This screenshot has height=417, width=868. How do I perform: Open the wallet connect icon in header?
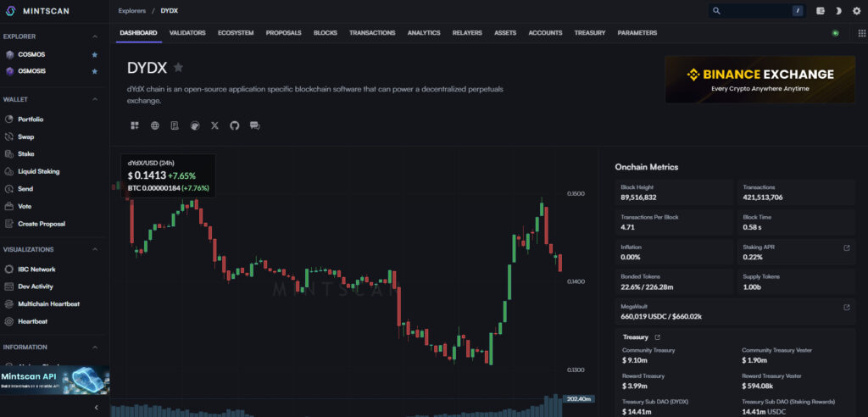(821, 10)
